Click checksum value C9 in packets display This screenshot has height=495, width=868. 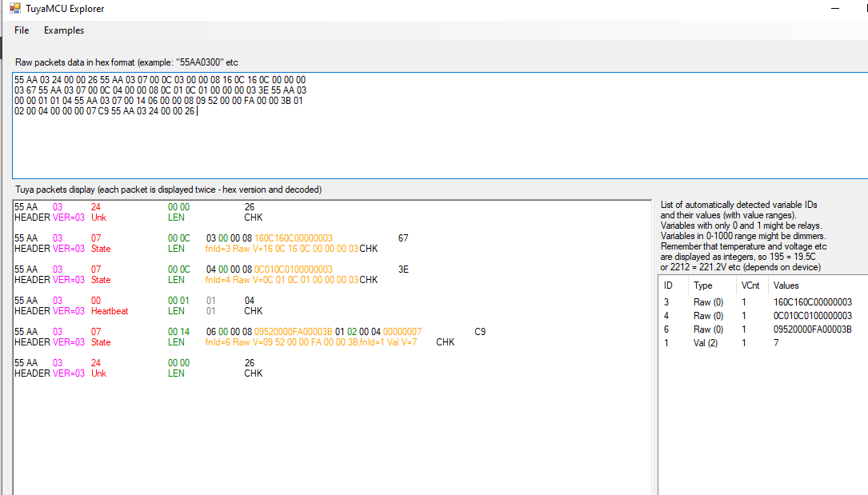tap(480, 331)
